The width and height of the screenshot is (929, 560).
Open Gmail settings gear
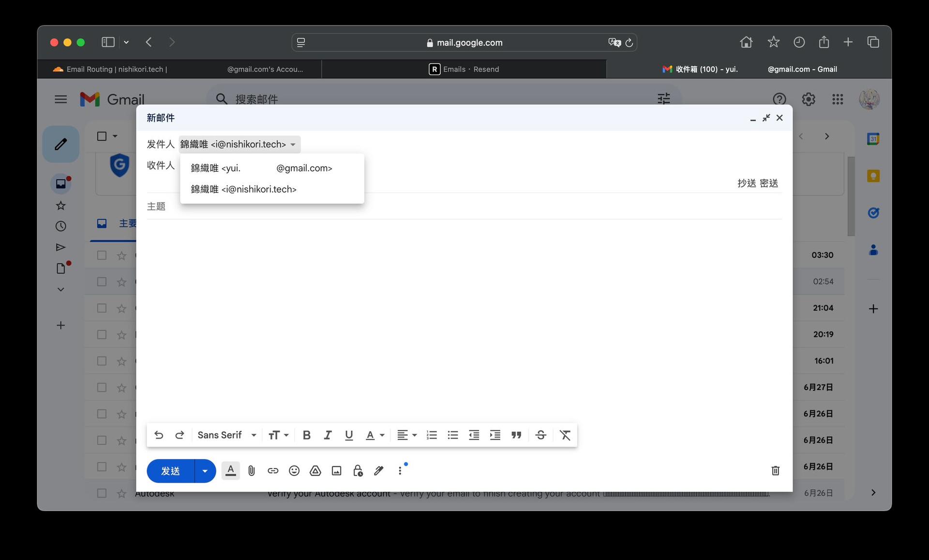click(809, 99)
